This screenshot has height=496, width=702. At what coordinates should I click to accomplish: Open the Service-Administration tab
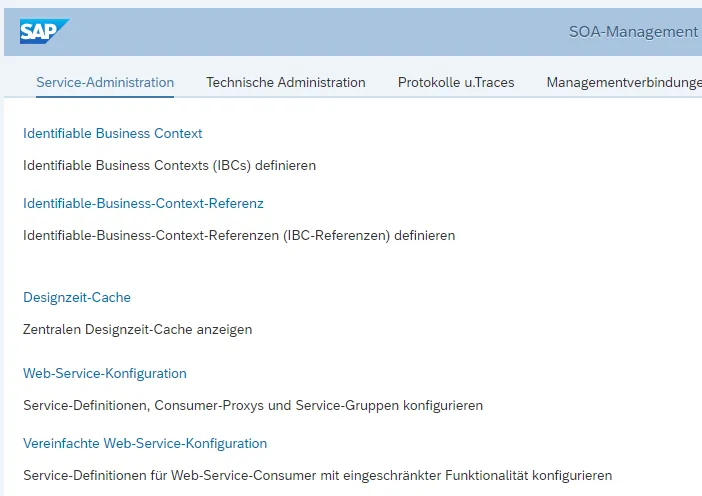click(x=105, y=82)
